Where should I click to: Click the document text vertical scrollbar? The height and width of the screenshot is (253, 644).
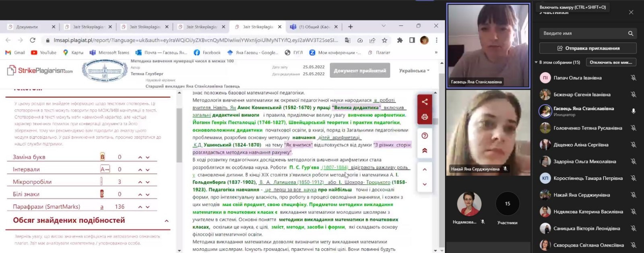point(435,121)
